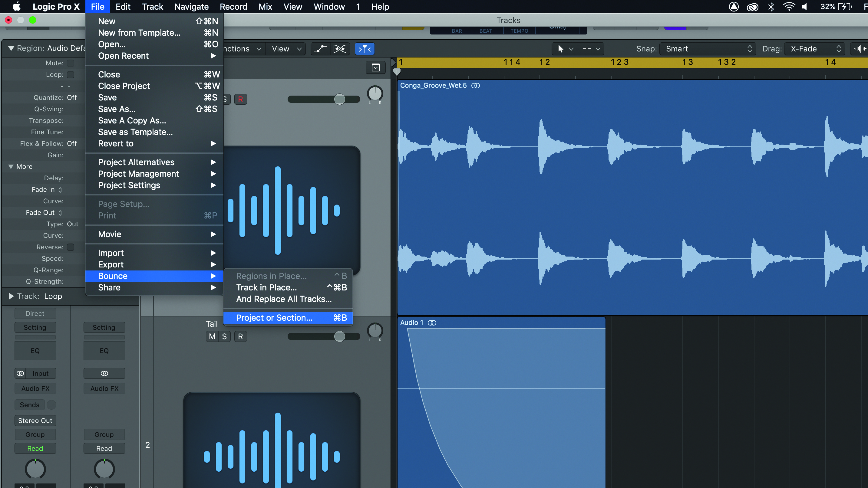The image size is (868, 488).
Task: Open the crosshair Command-click tool selector
Action: [591, 49]
